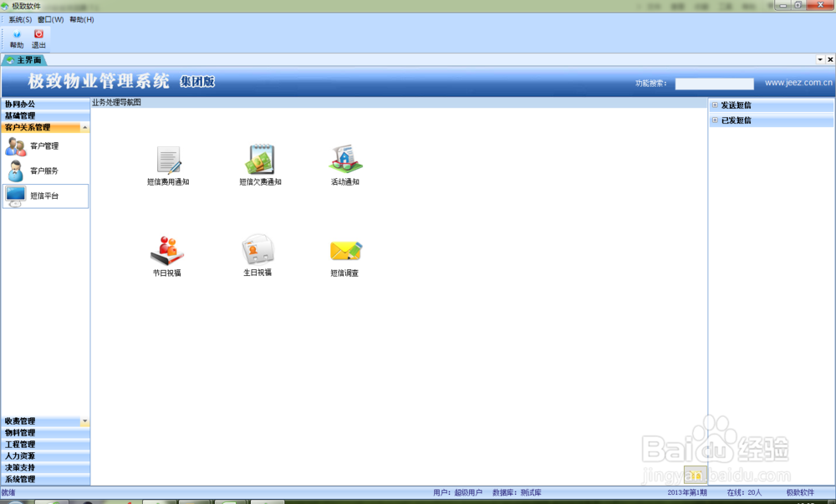This screenshot has width=836, height=504.
Task: Open the 人力资源 module
Action: 45,456
